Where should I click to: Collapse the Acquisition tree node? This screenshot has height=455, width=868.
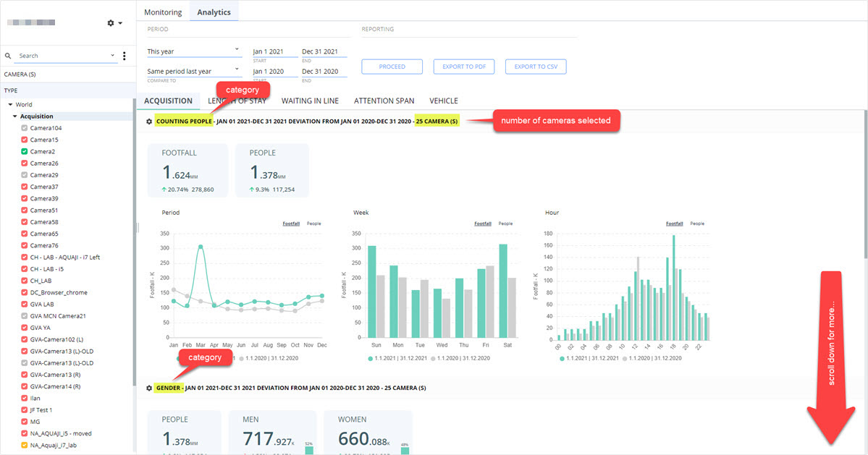tap(15, 116)
